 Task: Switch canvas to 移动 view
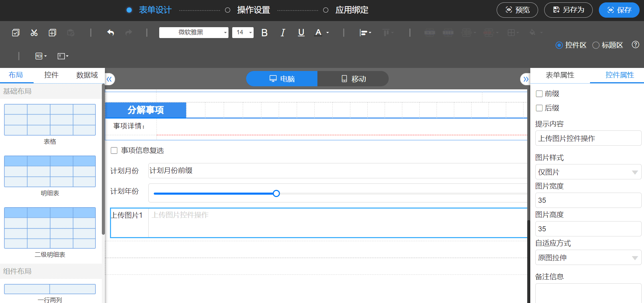click(353, 79)
